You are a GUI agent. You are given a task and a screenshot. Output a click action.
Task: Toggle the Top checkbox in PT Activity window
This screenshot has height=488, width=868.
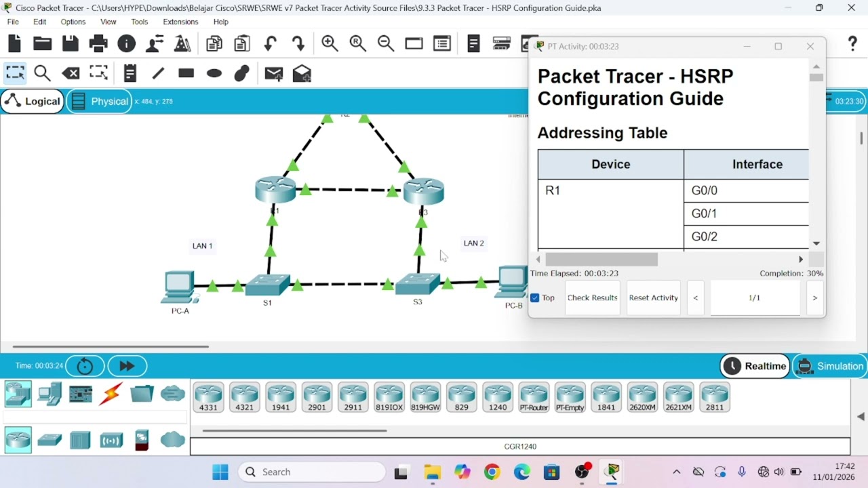[x=535, y=298]
